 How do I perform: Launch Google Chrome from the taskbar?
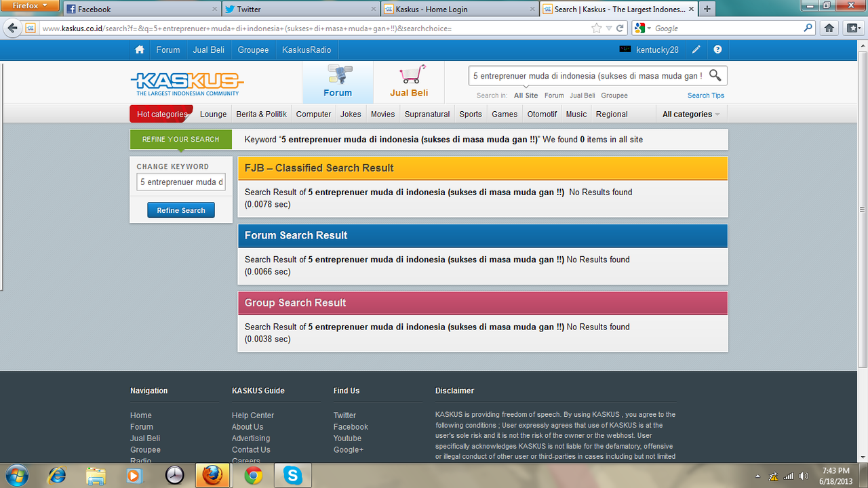254,476
